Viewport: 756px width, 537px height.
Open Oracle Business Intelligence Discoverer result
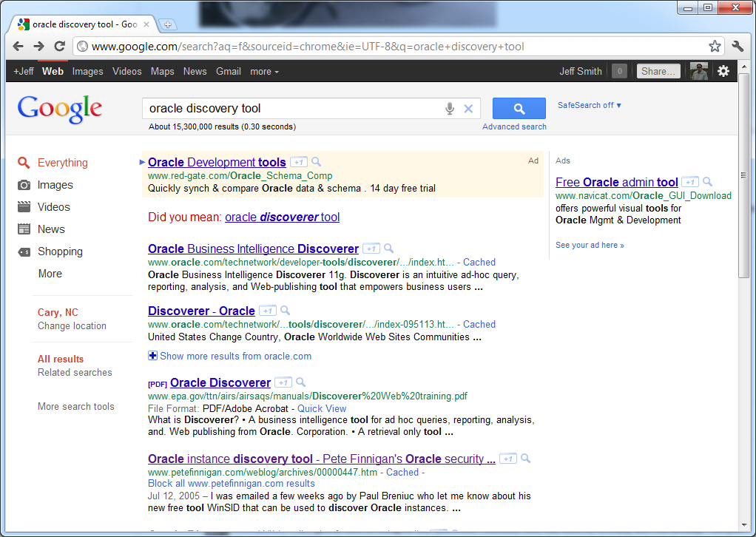pos(253,249)
